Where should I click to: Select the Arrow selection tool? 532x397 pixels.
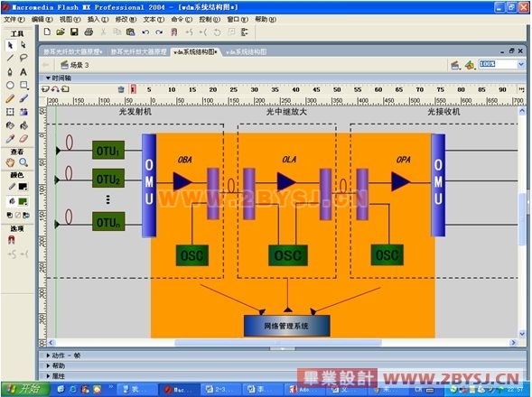click(10, 45)
